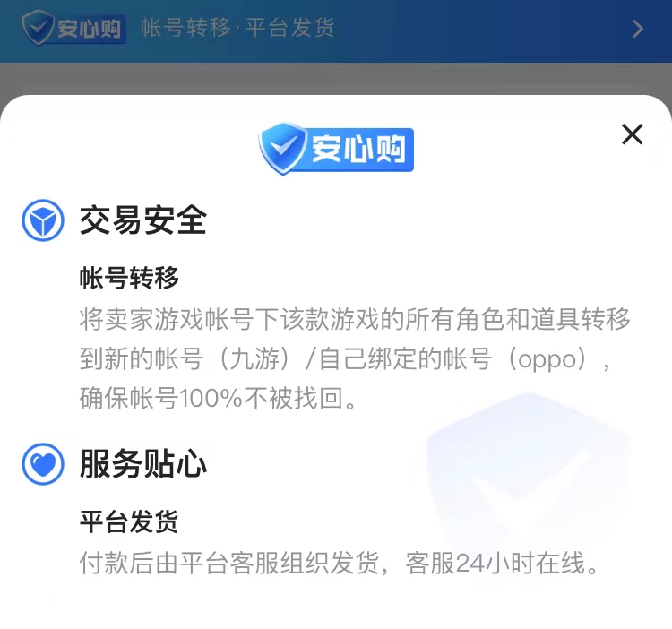
Task: Tap the 帐号转移 subheading
Action: point(129,278)
